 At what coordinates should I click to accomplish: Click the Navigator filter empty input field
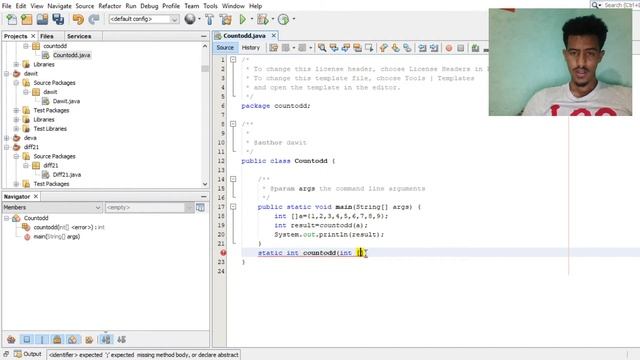pyautogui.click(x=149, y=207)
